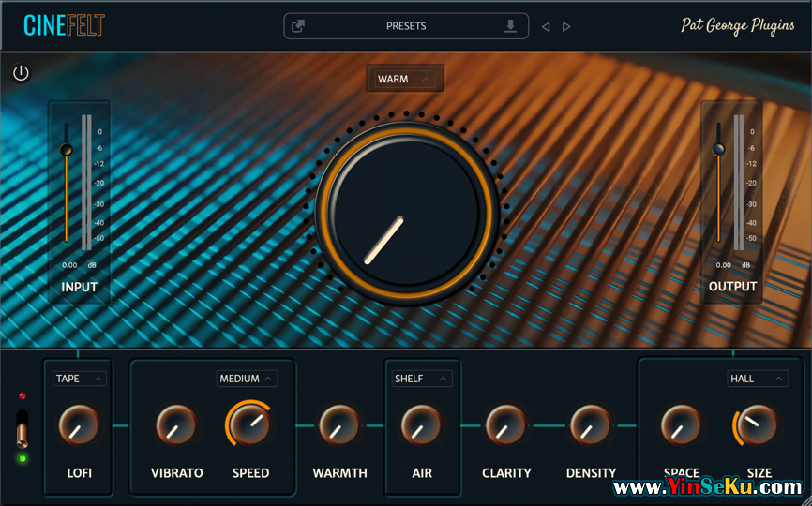The width and height of the screenshot is (812, 506).
Task: Expand the SHELF dropdown above AIR
Action: [421, 379]
